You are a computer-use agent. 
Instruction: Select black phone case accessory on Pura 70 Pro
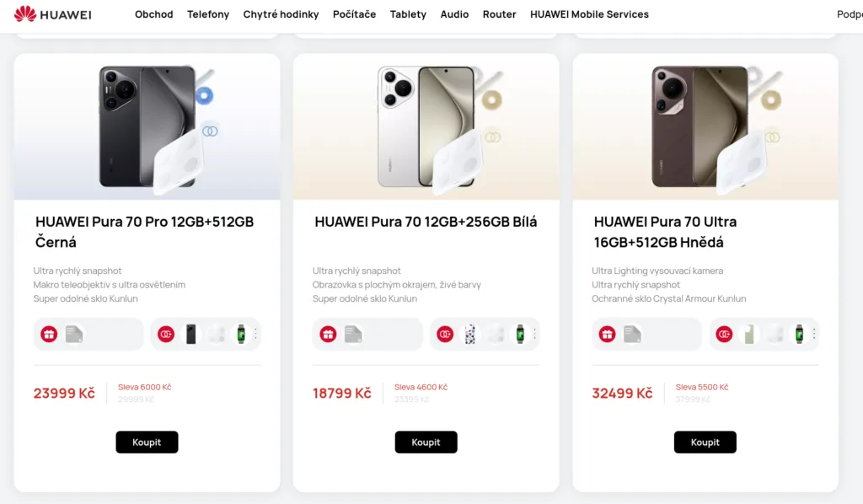(191, 335)
